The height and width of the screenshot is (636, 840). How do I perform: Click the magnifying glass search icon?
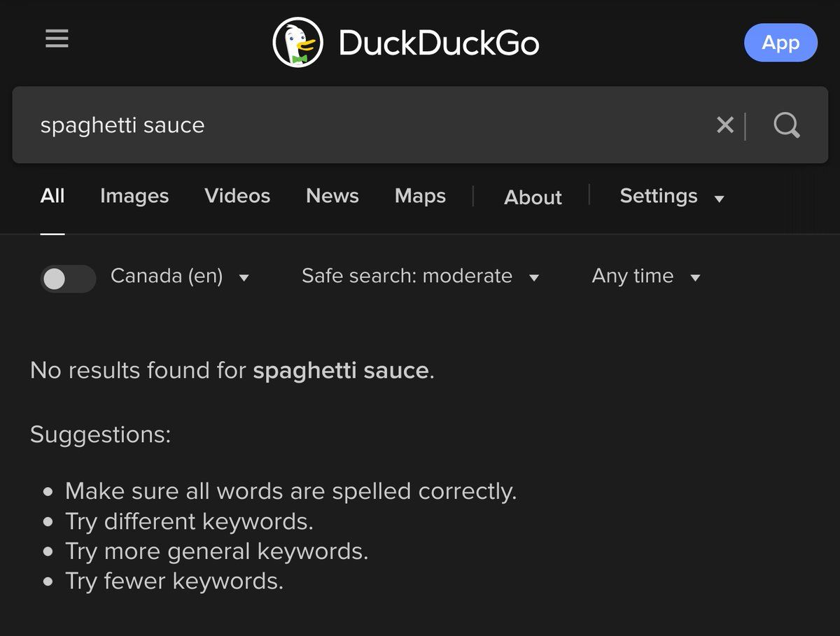[x=786, y=125]
